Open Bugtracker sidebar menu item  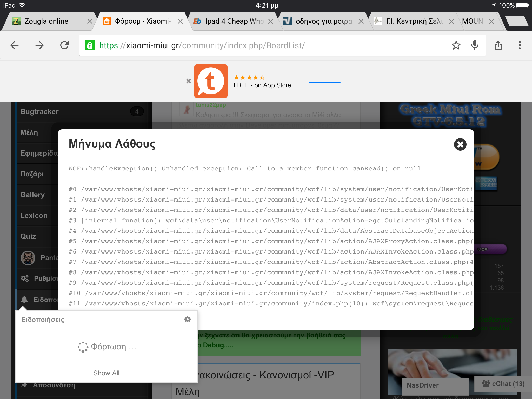39,112
